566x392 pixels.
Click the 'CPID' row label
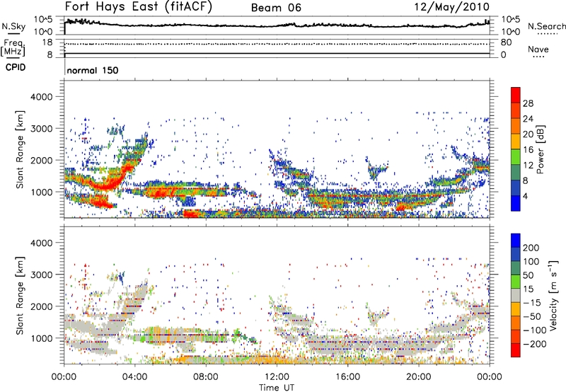pos(16,67)
